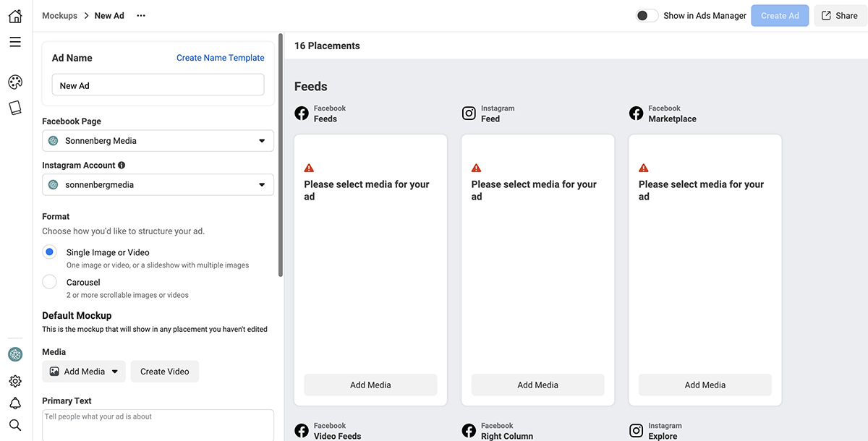Open the three-dot more options menu

(x=141, y=16)
